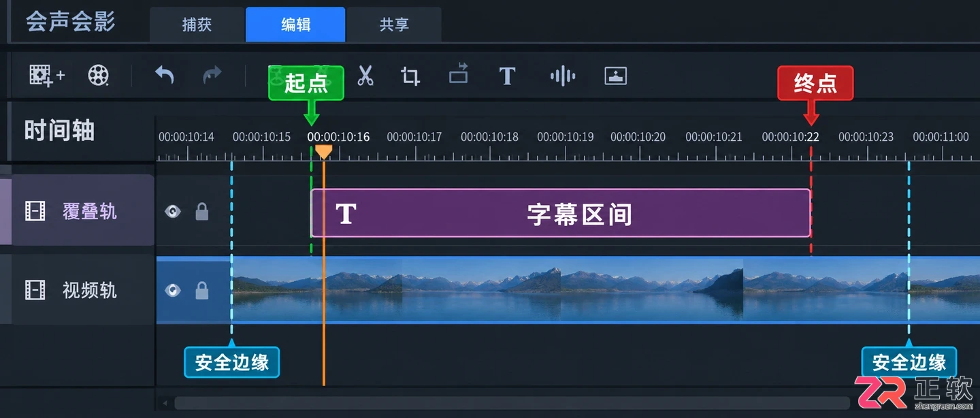Undo the last action

click(164, 75)
